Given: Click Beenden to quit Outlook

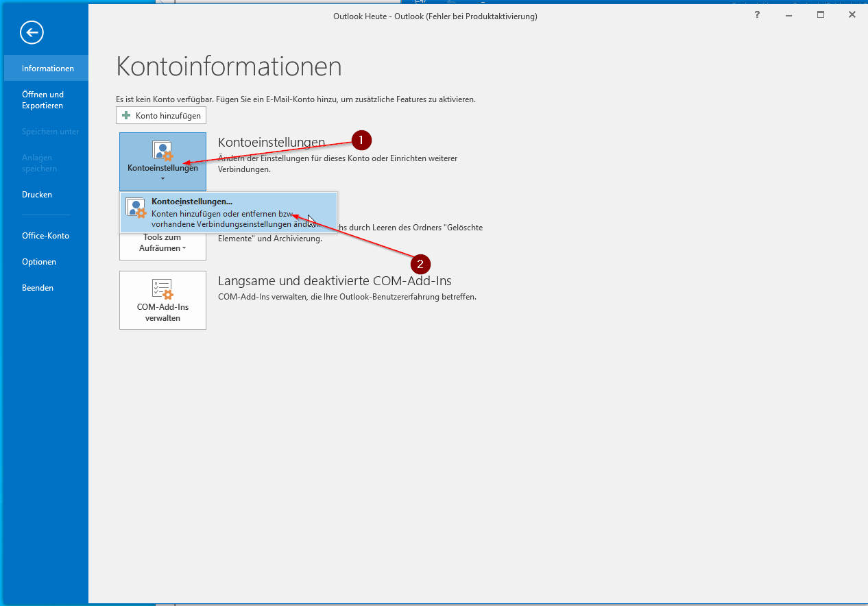Looking at the screenshot, I should click(38, 288).
